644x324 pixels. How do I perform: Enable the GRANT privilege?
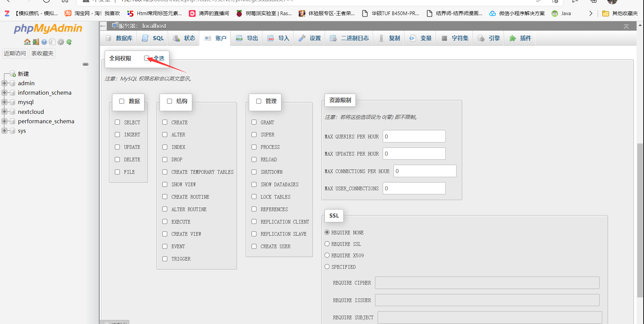(254, 122)
